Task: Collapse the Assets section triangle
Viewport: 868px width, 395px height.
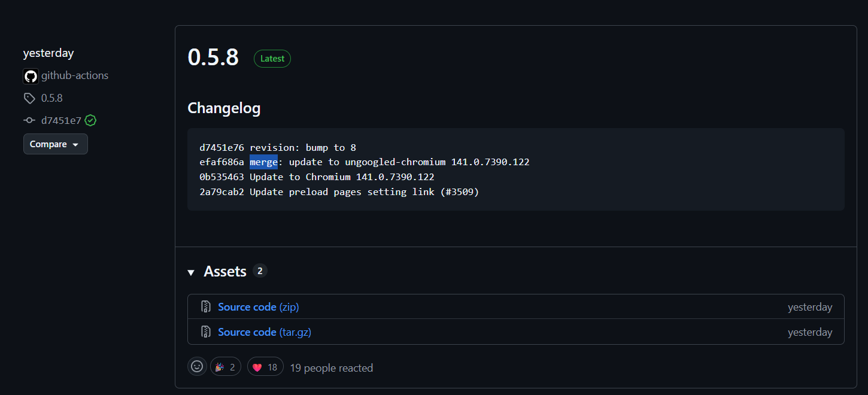Action: pyautogui.click(x=191, y=272)
